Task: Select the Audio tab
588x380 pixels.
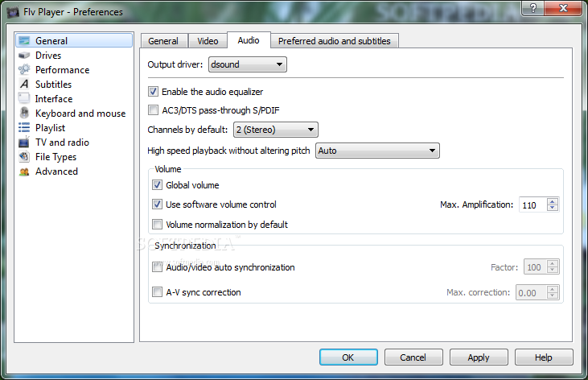Action: 249,40
